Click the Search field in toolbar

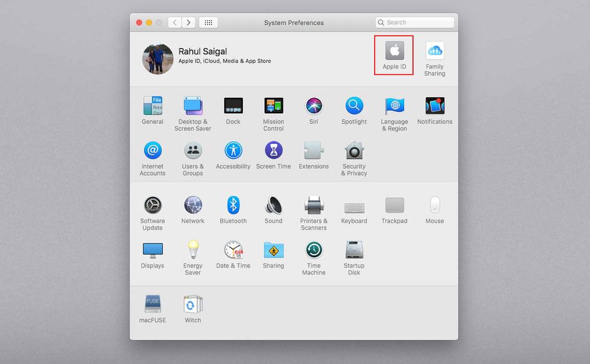point(415,23)
